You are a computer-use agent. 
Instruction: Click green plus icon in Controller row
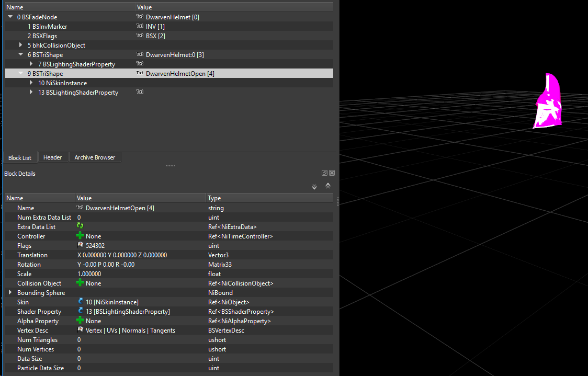pyautogui.click(x=80, y=235)
